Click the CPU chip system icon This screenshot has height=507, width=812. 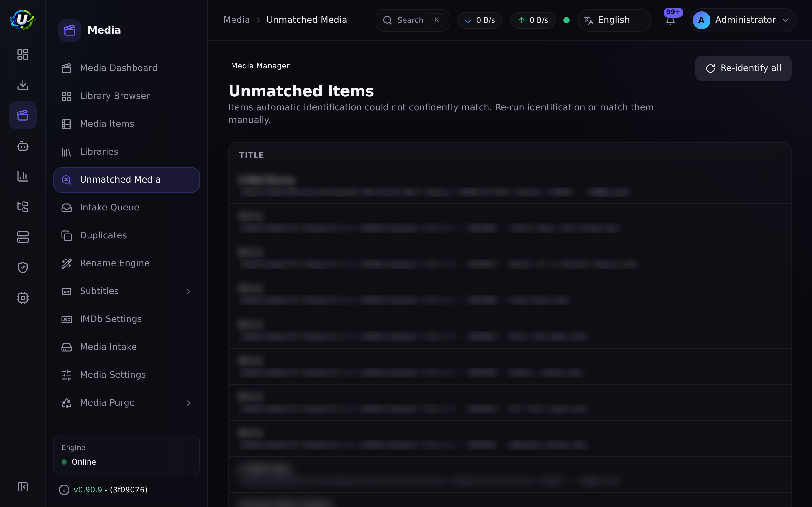(23, 298)
